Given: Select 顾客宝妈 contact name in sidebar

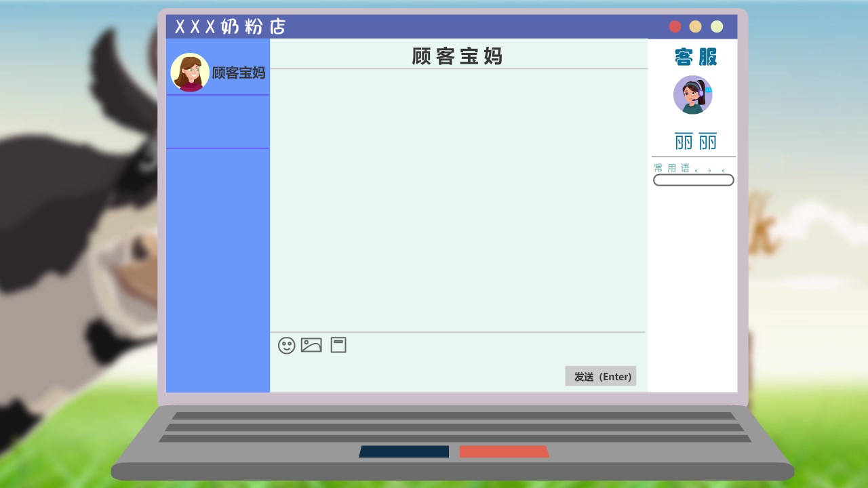Looking at the screenshot, I should click(x=239, y=73).
